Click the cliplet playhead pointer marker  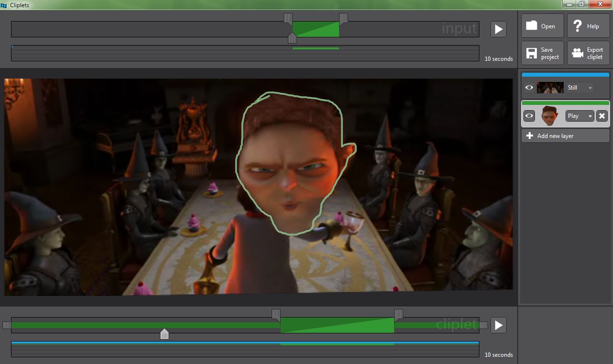click(x=164, y=334)
